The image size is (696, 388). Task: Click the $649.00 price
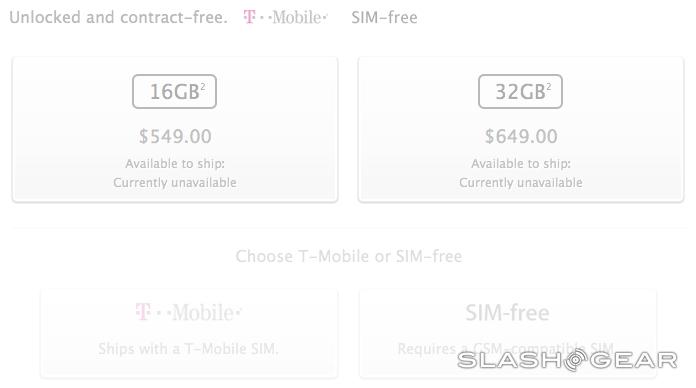pos(521,136)
